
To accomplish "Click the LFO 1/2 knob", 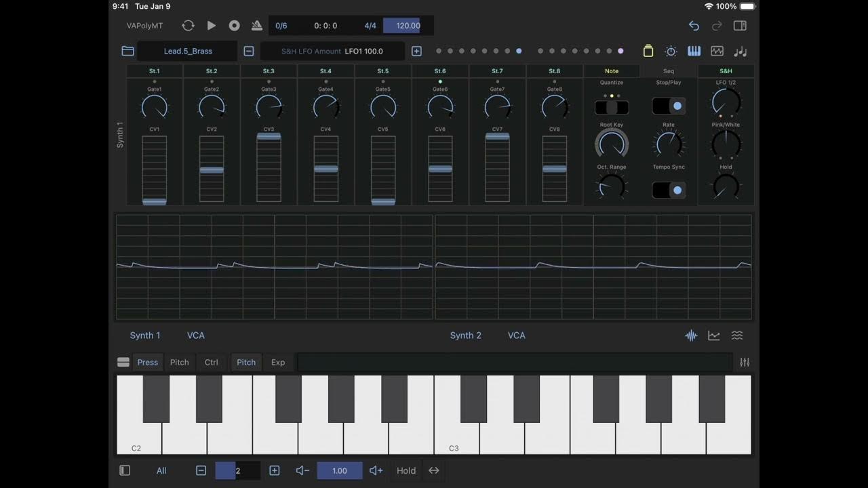I will tap(726, 102).
